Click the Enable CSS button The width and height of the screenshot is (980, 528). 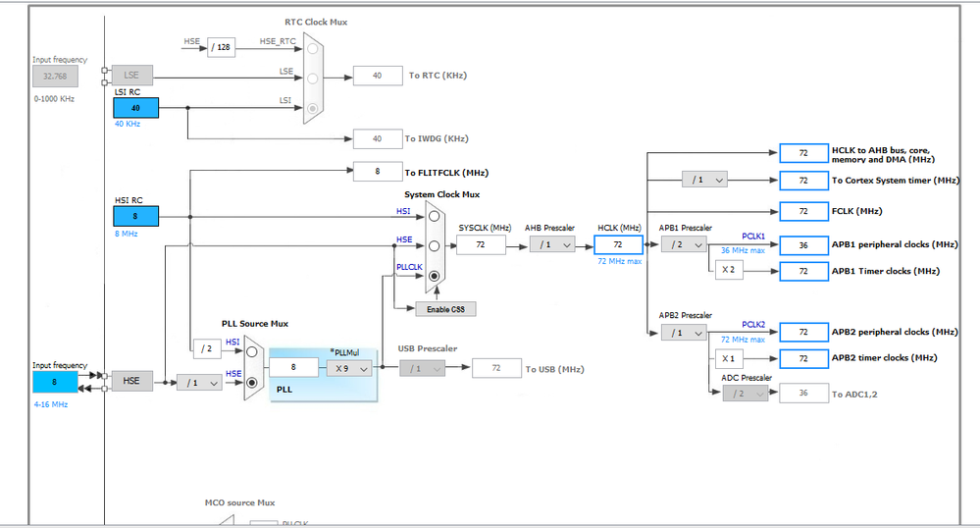pos(445,308)
